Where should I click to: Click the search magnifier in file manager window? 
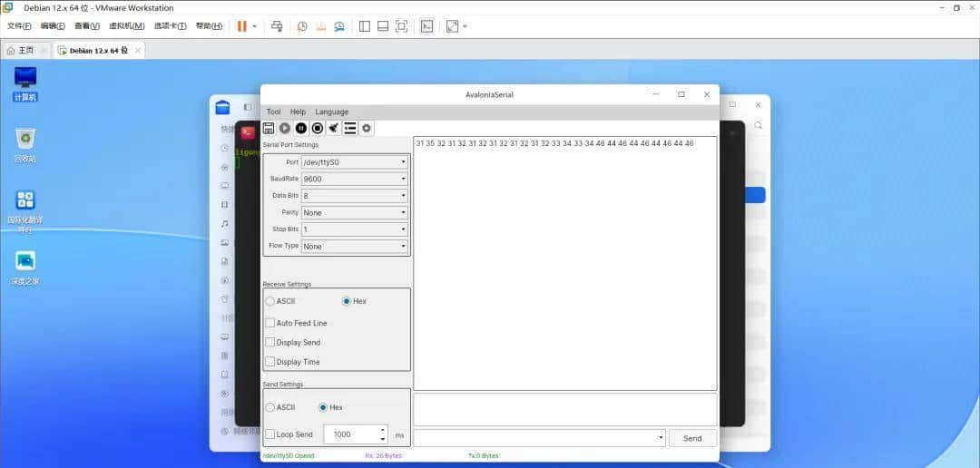[x=758, y=125]
